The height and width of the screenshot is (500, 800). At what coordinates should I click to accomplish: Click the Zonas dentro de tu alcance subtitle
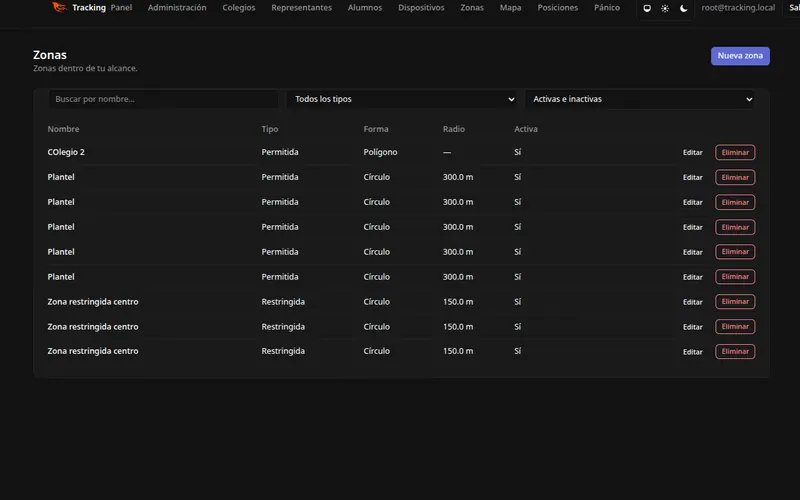(85, 68)
